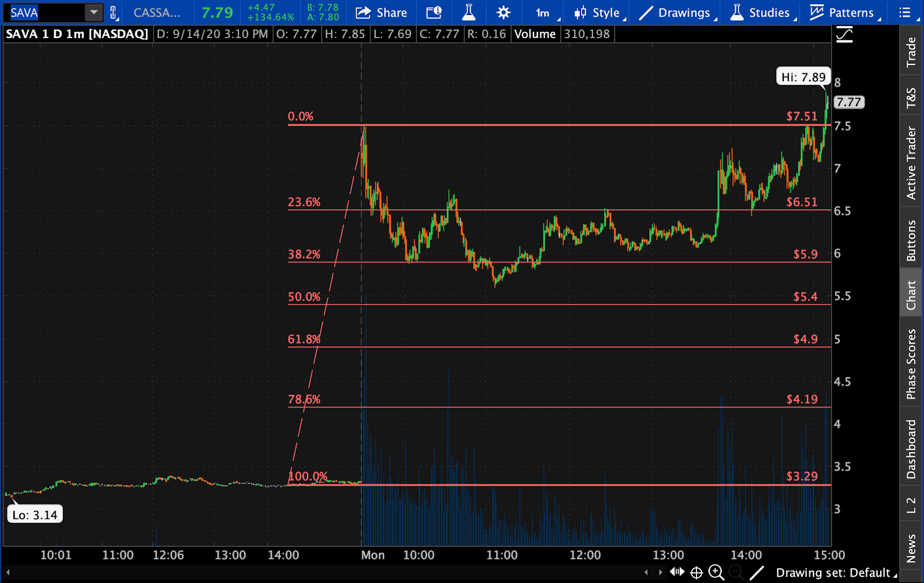This screenshot has height=583, width=924.
Task: Click the chart scale toggle icon
Action: click(844, 35)
